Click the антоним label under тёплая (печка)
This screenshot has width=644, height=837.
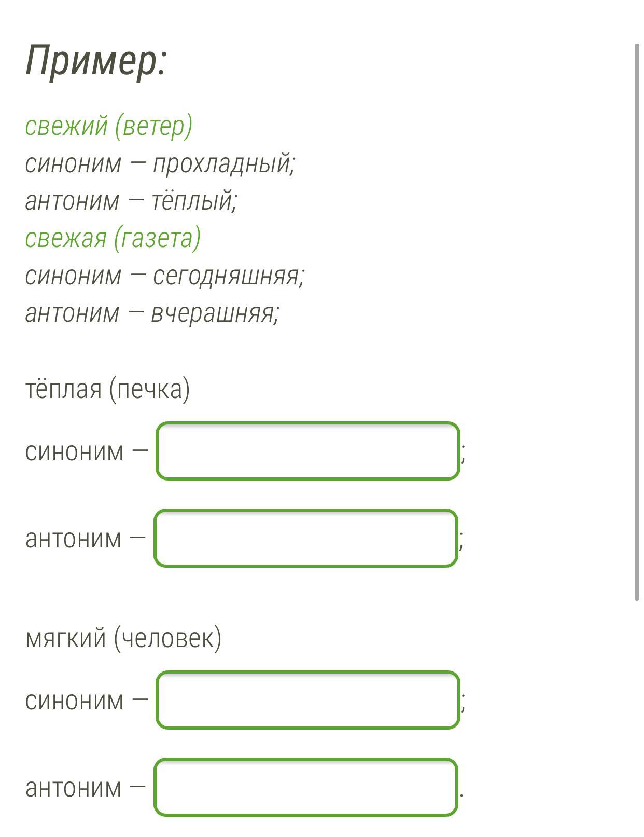(74, 539)
